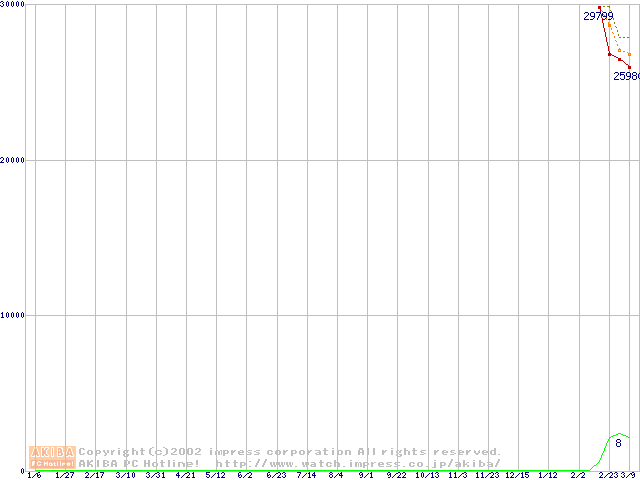
Task: Select the 6/23 date marker
Action: (x=276, y=475)
